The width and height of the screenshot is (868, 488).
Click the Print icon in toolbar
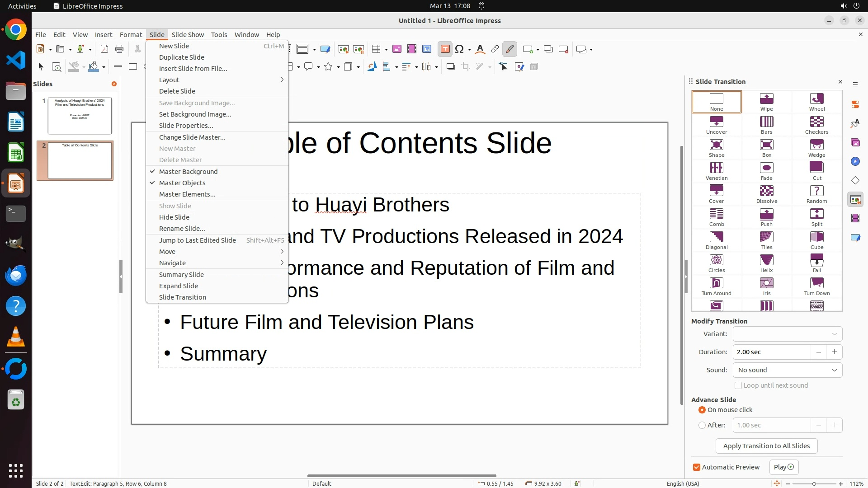(119, 49)
